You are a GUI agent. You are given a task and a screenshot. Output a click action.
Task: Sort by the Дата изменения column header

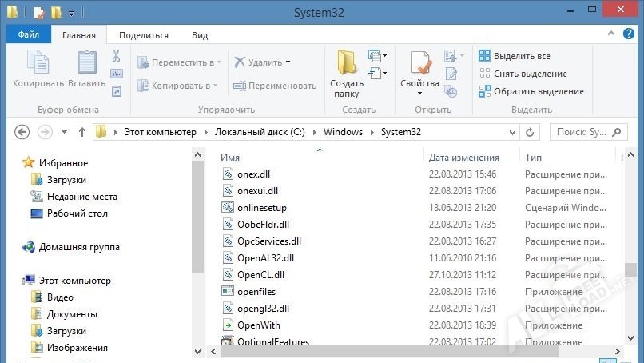[463, 158]
